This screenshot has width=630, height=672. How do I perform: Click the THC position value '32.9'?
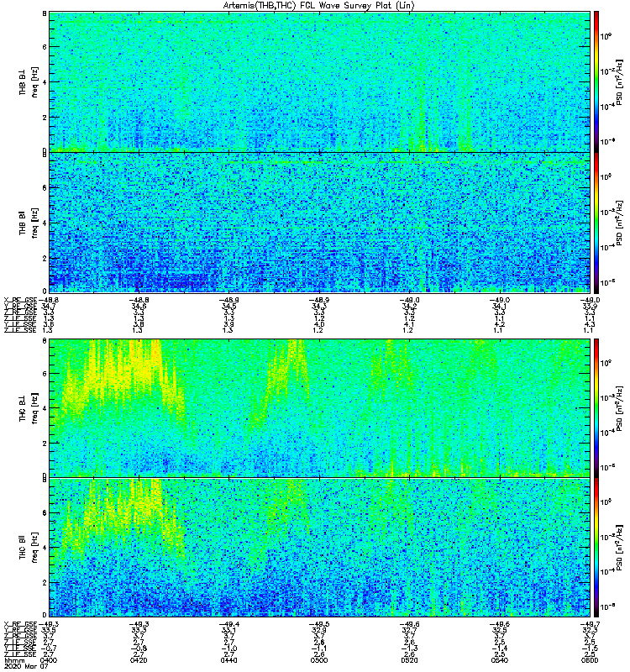pos(319,630)
